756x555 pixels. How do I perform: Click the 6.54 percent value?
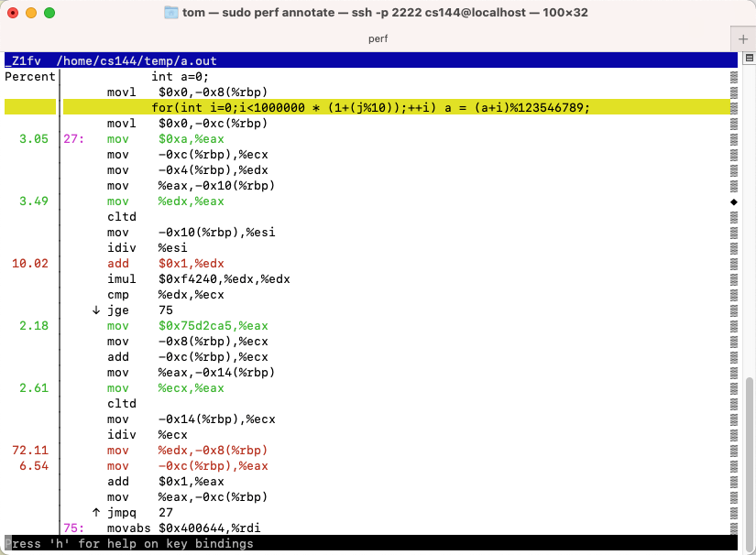tap(34, 466)
